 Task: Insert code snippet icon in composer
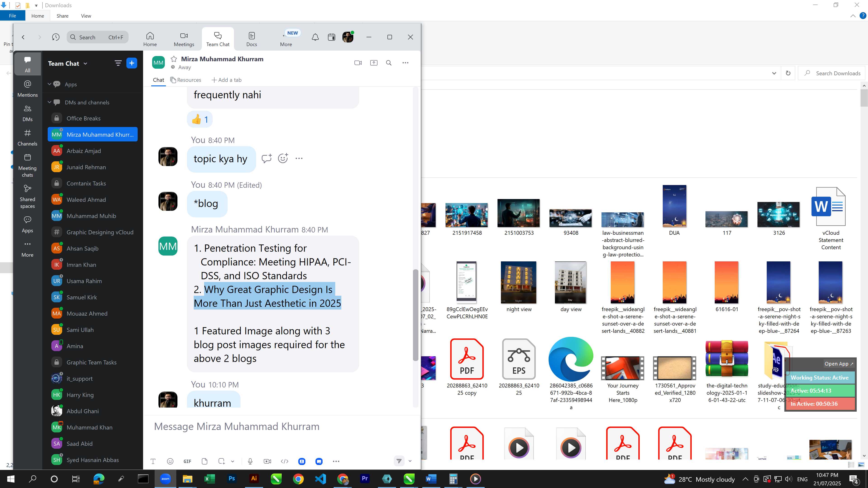[284, 461]
